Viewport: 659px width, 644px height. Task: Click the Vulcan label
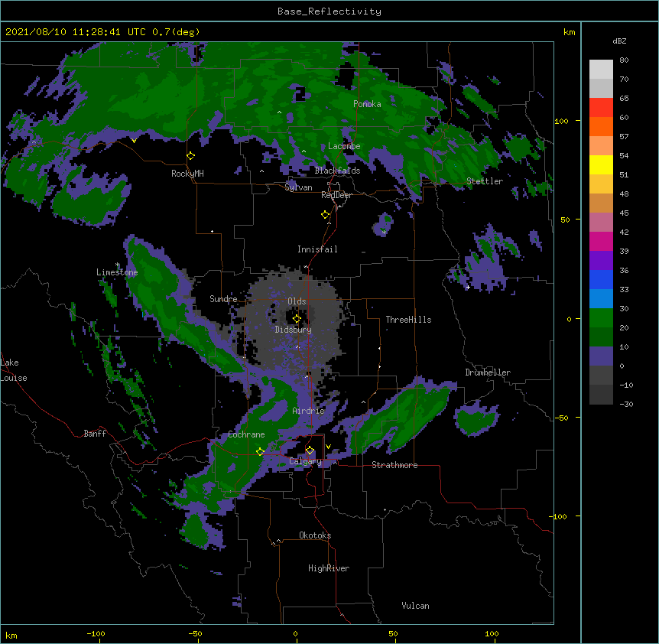pos(415,606)
